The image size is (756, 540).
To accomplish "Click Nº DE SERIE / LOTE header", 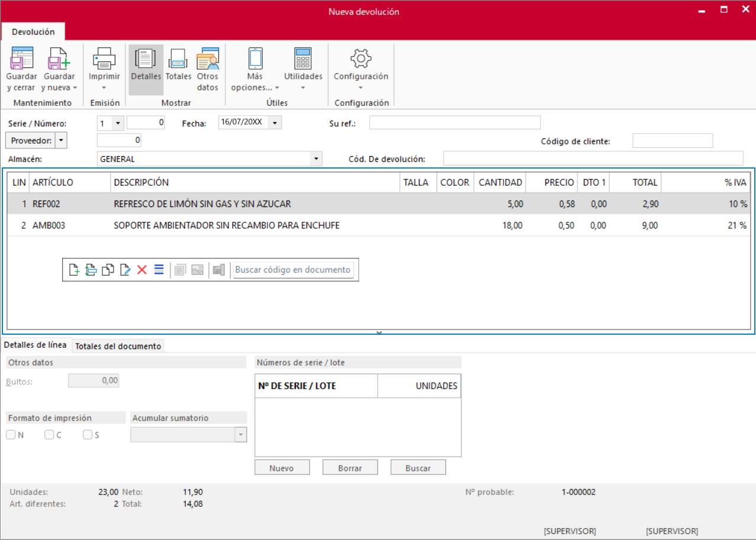I will (316, 386).
